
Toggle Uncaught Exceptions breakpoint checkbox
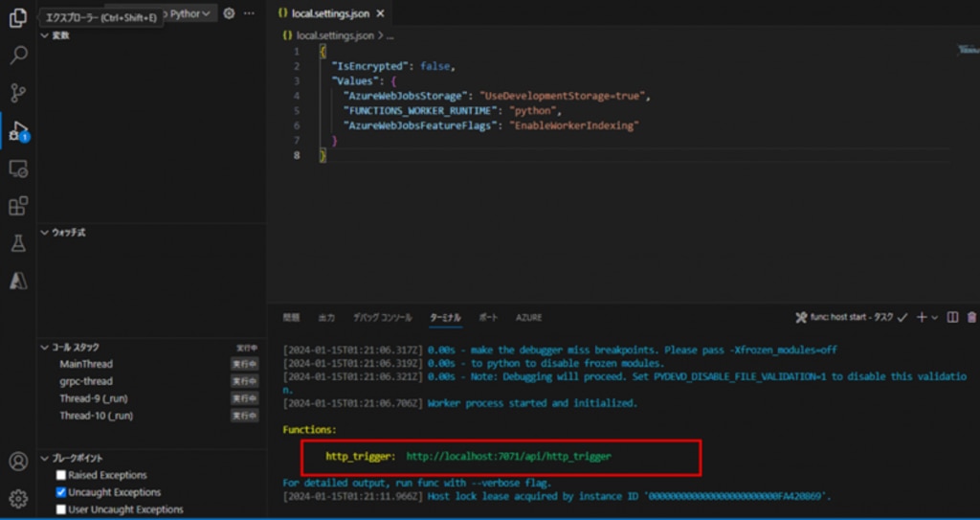tap(61, 492)
